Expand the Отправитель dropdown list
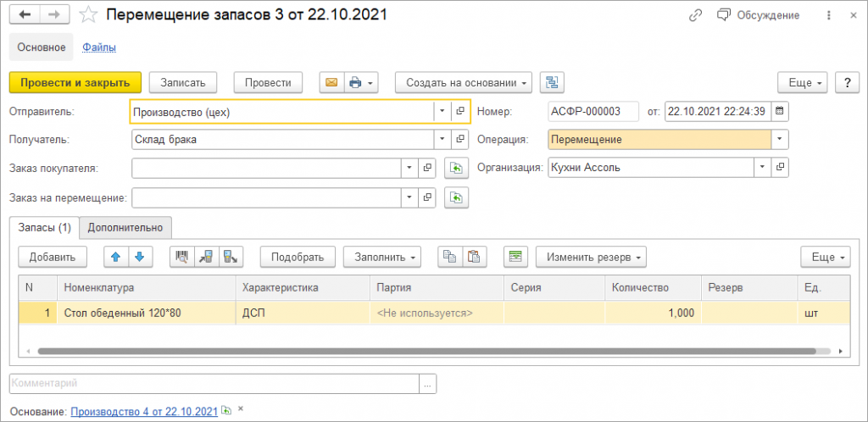868x422 pixels. coord(442,111)
